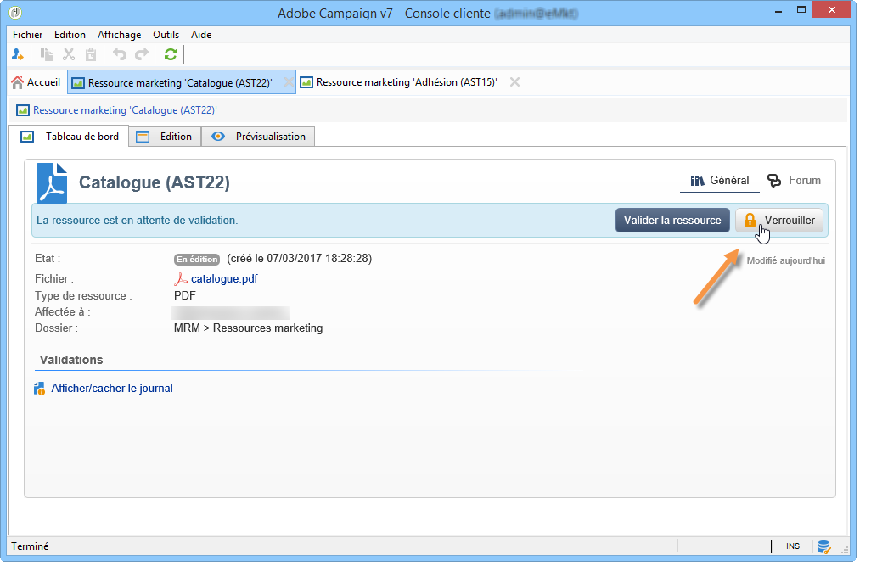Maximize the console window
871x588 pixels.
(801, 10)
